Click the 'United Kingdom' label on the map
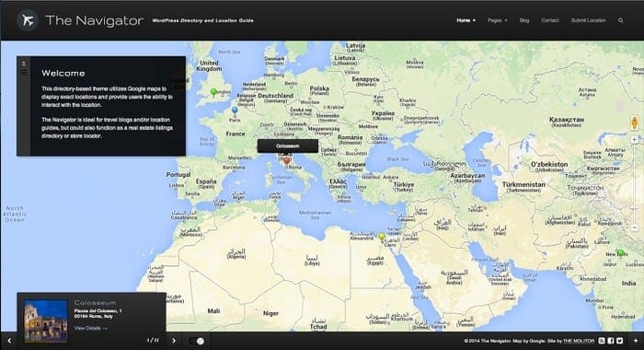 (x=209, y=65)
